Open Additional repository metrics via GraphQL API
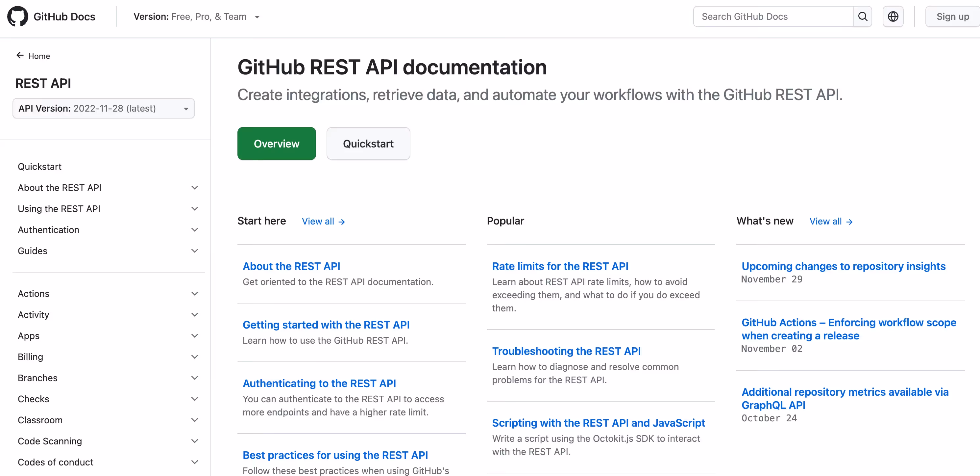Screen dimensions: 980x476 click(845, 398)
